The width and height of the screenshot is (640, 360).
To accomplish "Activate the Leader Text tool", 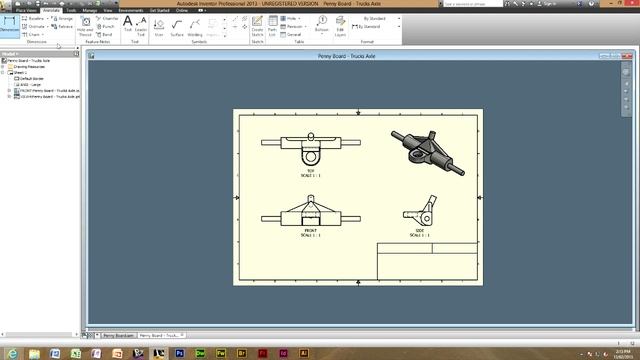I will [141, 26].
